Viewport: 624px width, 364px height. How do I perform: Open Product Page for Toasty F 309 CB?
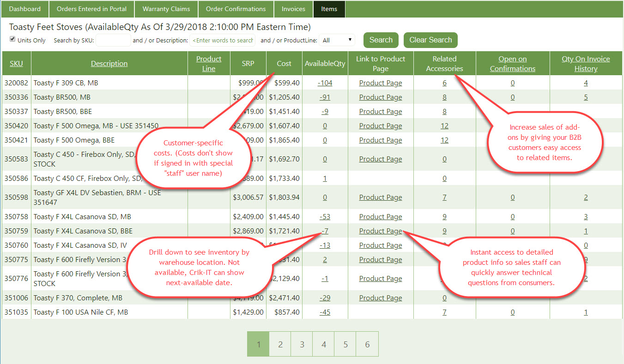point(381,83)
